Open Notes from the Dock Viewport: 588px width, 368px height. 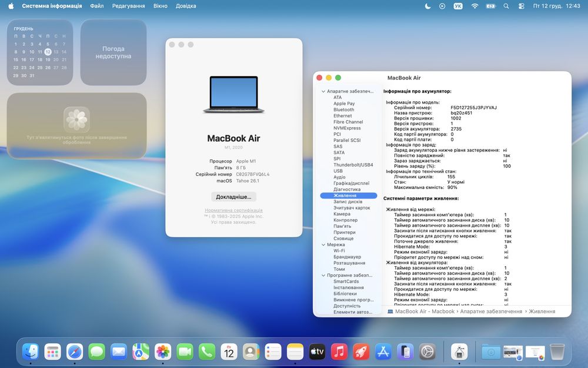(295, 352)
